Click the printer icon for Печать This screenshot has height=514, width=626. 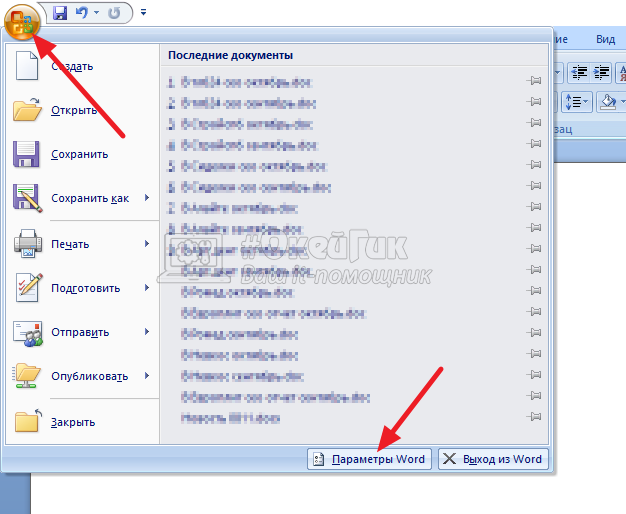pos(28,243)
